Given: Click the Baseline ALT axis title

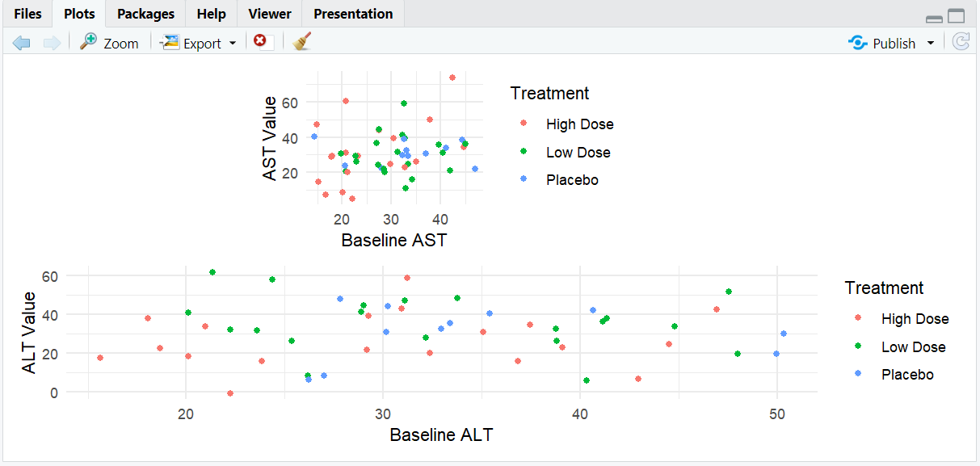Looking at the screenshot, I should click(441, 435).
